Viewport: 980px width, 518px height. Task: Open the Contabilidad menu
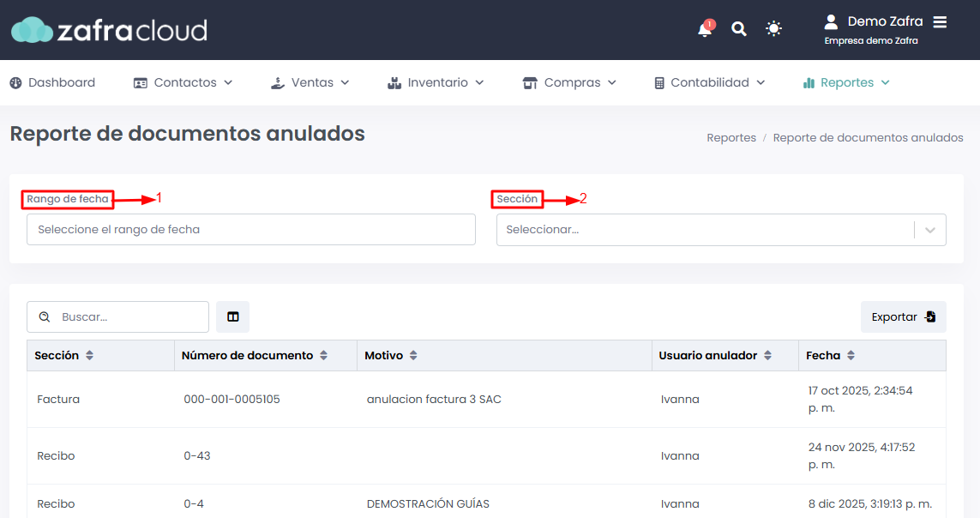[709, 82]
